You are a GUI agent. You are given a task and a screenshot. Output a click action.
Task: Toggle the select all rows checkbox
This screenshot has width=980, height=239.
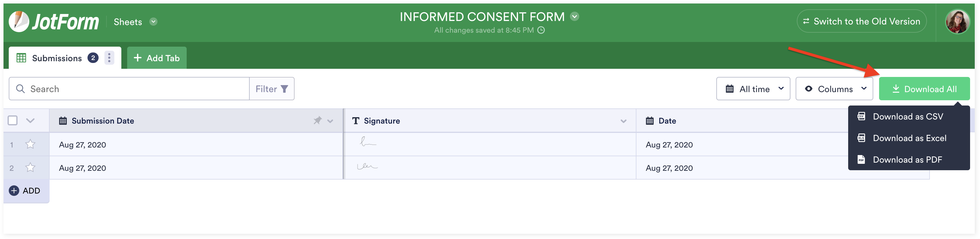pyautogui.click(x=13, y=120)
